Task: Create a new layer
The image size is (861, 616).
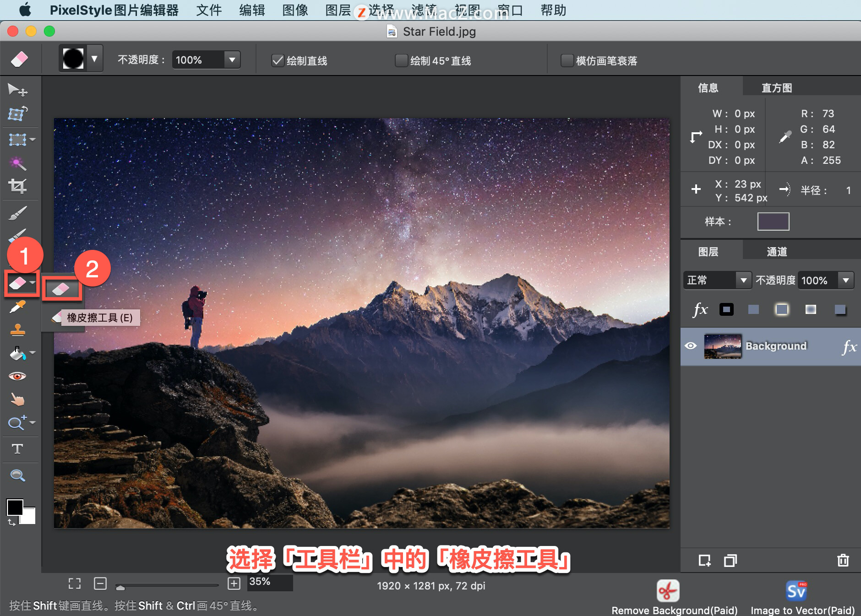Action: (x=705, y=560)
